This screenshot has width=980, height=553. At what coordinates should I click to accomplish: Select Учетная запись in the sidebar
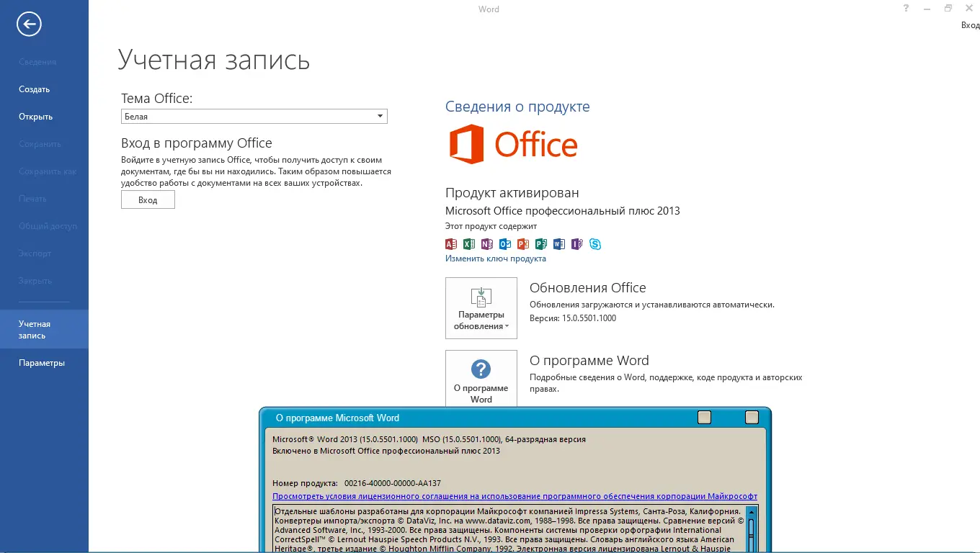coord(44,330)
